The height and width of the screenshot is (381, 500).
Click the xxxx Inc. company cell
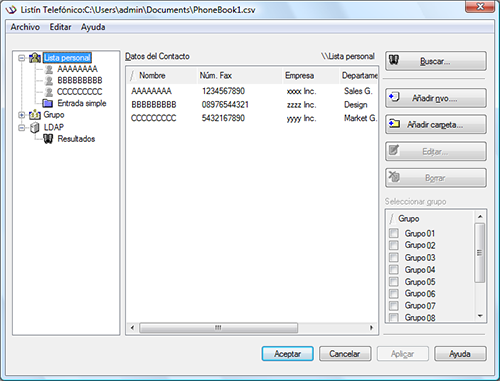(301, 91)
